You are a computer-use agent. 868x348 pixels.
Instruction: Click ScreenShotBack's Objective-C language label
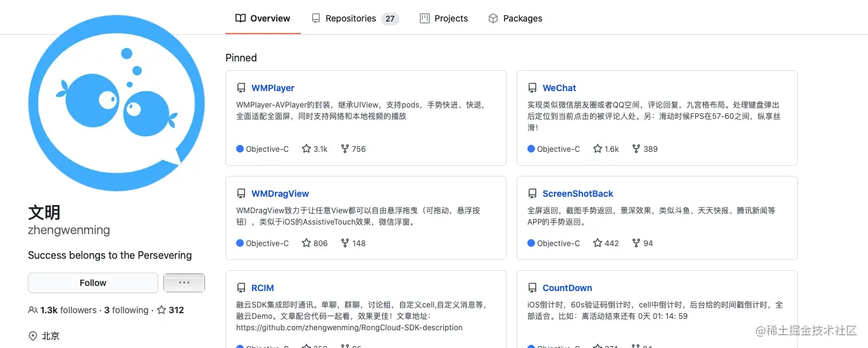558,243
